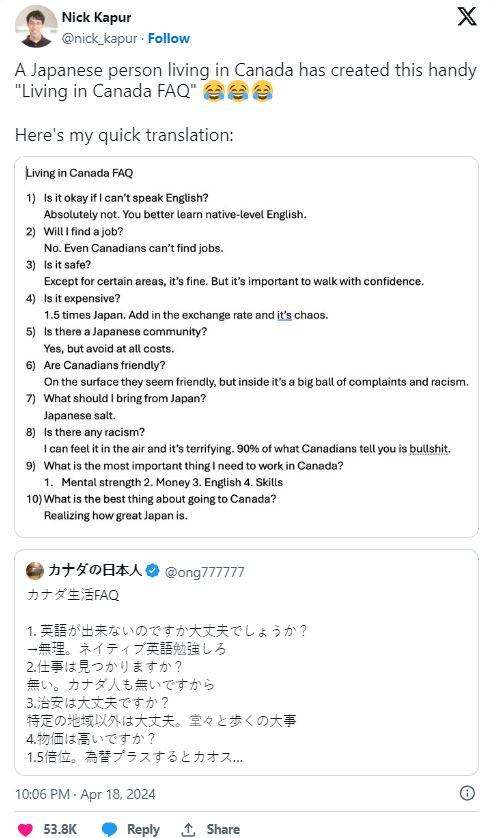Open the カナダの日本人 account name

tap(95, 570)
